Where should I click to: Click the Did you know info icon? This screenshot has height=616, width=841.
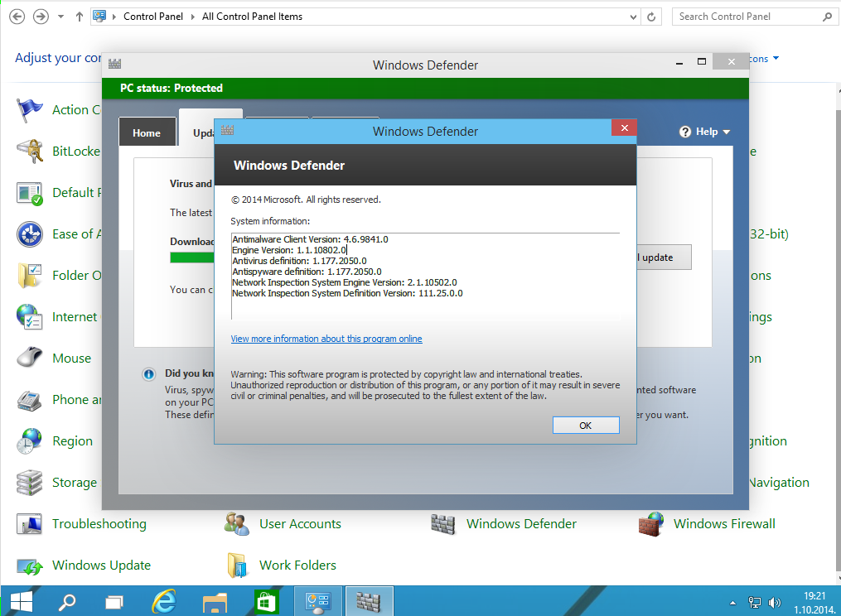click(x=148, y=374)
